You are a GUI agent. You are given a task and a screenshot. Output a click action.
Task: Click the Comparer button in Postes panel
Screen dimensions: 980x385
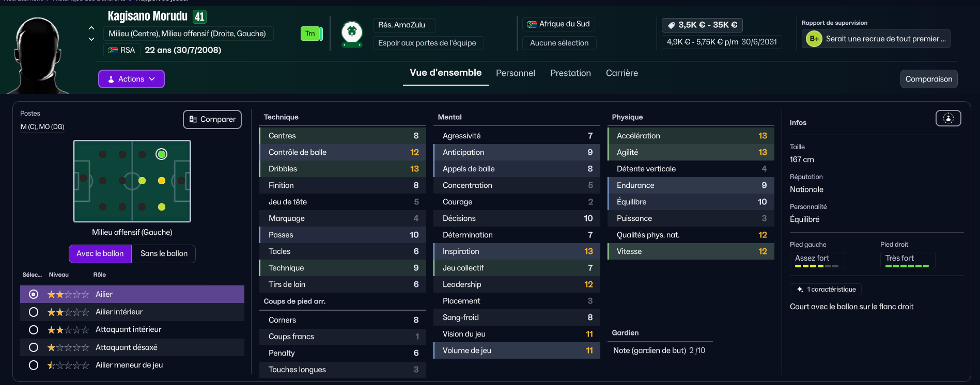[x=212, y=119]
